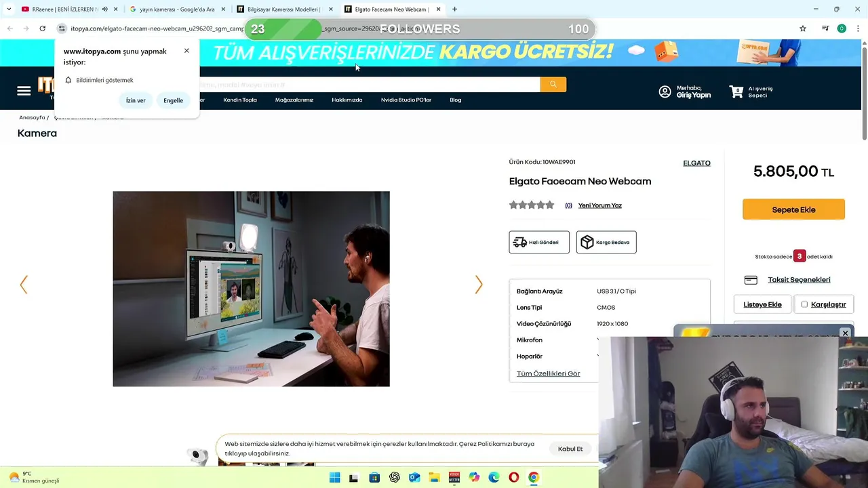Viewport: 868px width, 488px height.
Task: Click the 1920 x 1080 resolution value
Action: (x=612, y=324)
